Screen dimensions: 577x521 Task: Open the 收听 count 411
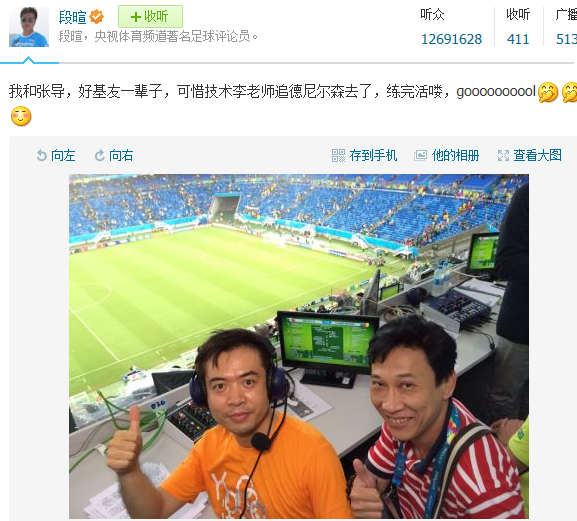[x=518, y=39]
